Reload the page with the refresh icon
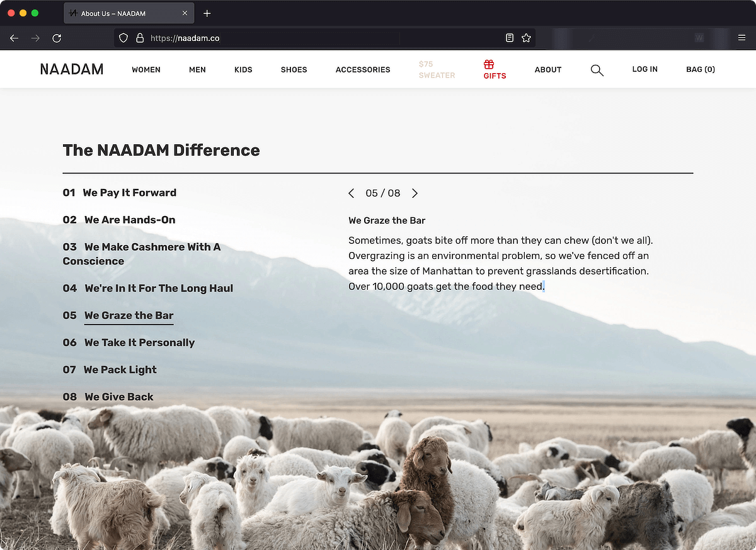Viewport: 756px width, 550px height. 57,38
